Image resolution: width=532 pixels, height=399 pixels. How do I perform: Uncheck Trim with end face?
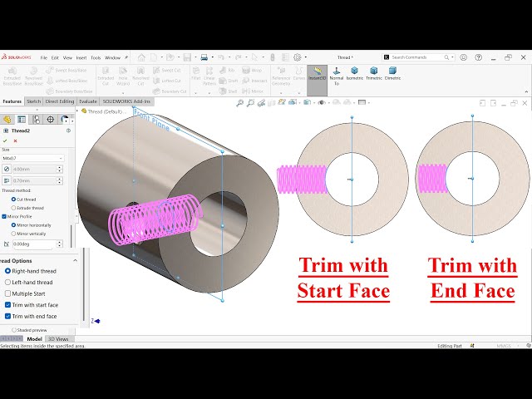coord(7,316)
